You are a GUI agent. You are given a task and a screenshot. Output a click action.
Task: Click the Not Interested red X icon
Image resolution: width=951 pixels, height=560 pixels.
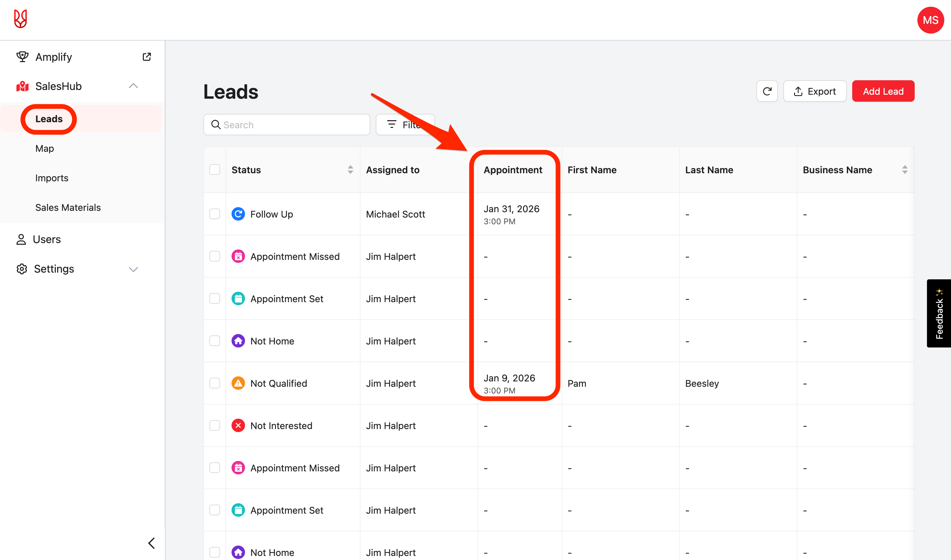click(x=238, y=425)
